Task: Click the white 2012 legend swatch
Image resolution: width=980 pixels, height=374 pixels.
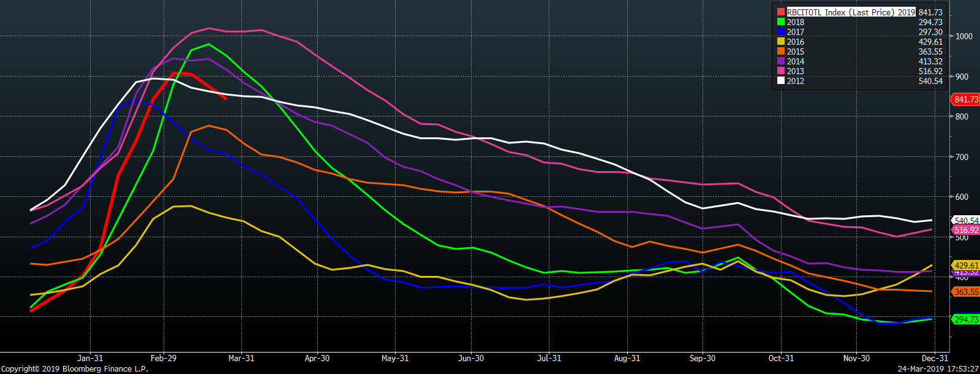Action: 781,81
